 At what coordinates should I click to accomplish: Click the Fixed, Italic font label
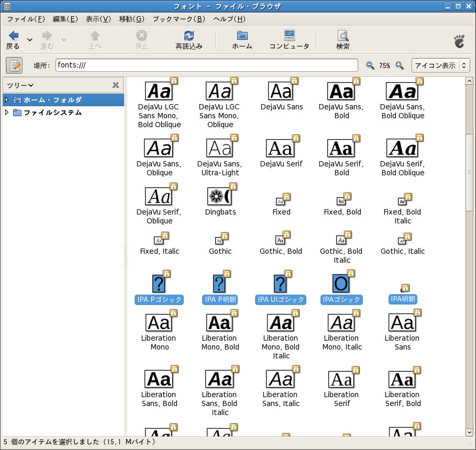pyautogui.click(x=159, y=251)
